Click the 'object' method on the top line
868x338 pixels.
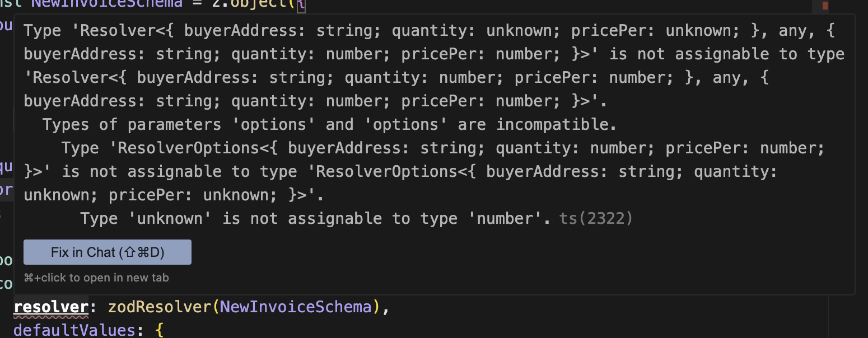click(259, 3)
